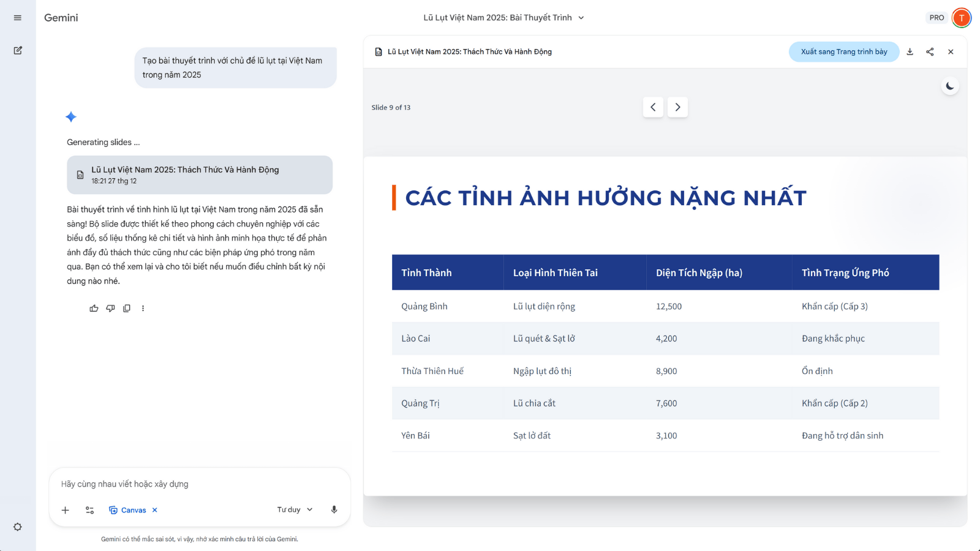This screenshot has height=551, width=980.
Task: Give thumbs up to the response
Action: point(94,309)
